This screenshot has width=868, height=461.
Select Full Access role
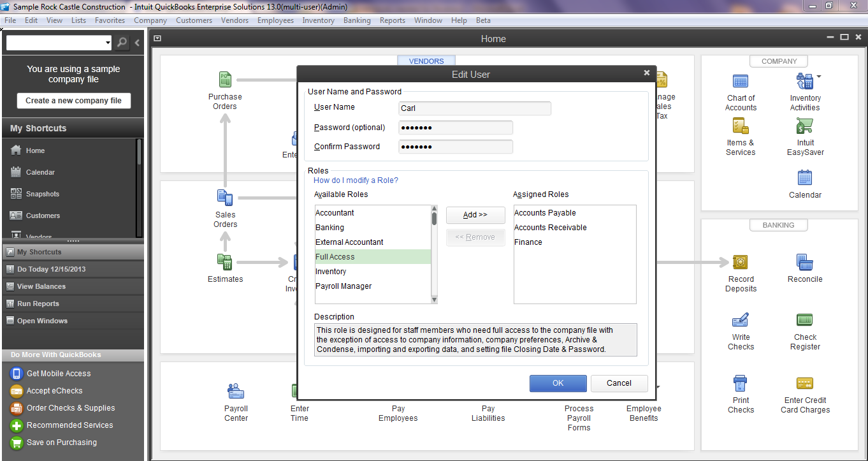pyautogui.click(x=373, y=257)
